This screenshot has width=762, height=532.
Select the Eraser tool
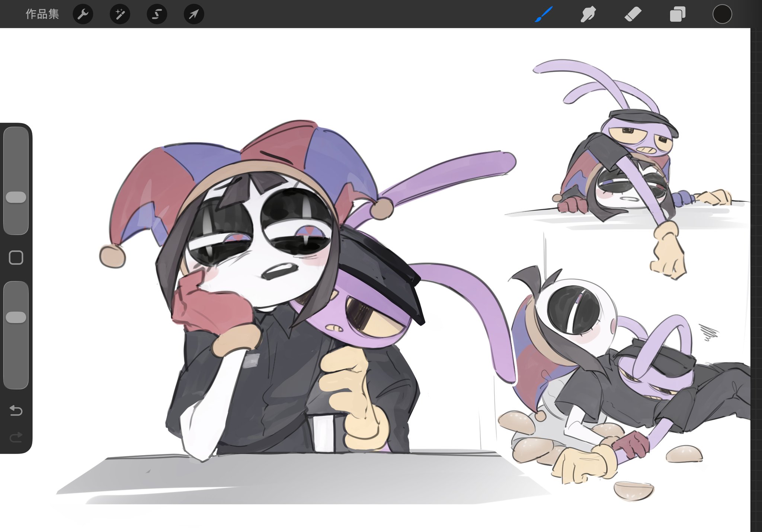pos(633,14)
